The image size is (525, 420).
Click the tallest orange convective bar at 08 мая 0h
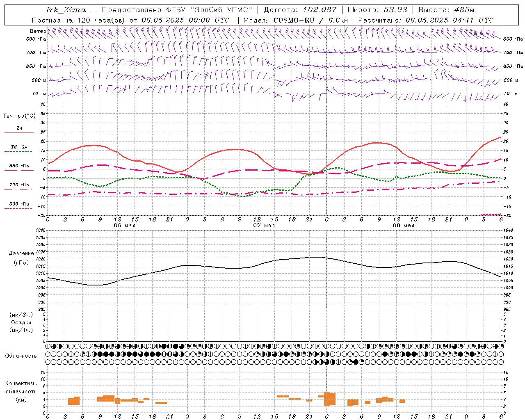coord(327,399)
